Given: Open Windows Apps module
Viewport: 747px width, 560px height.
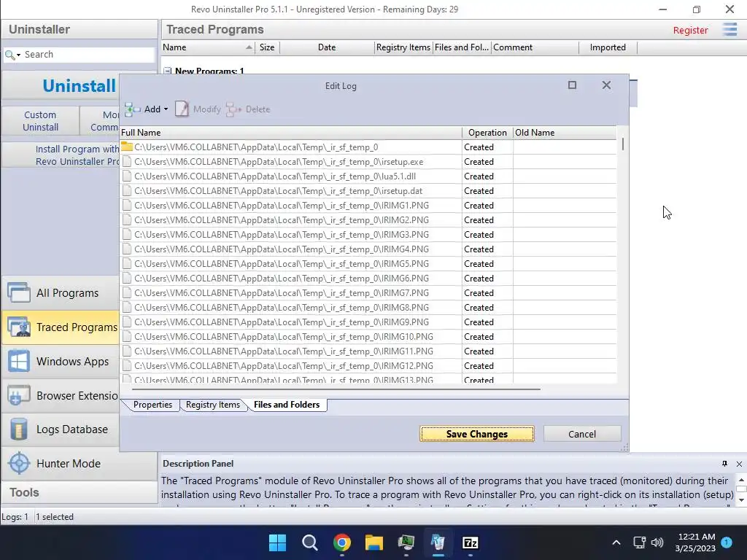Looking at the screenshot, I should (61, 362).
